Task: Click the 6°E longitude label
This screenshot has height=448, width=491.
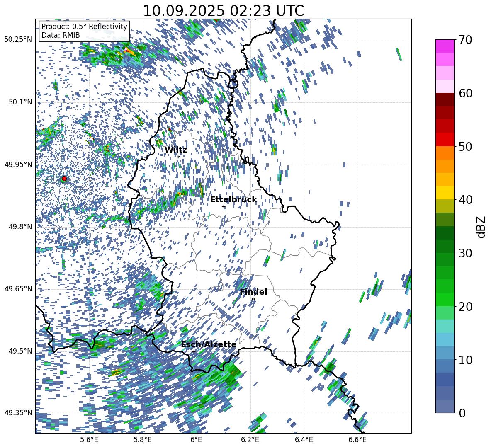Action: tap(196, 440)
